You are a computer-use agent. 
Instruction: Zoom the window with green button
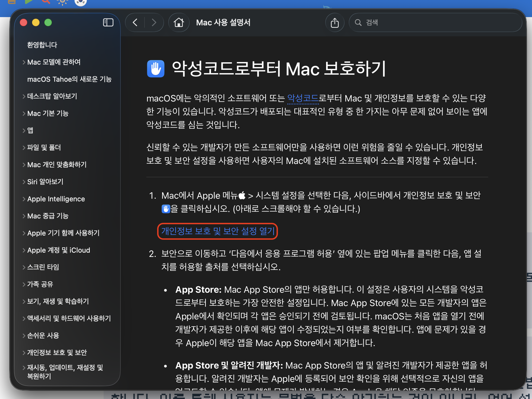tap(48, 22)
